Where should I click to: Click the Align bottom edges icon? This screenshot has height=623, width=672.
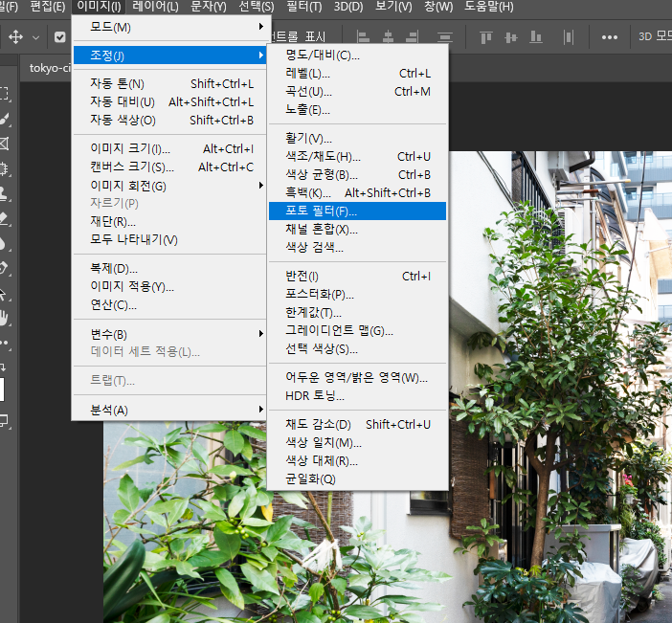536,37
